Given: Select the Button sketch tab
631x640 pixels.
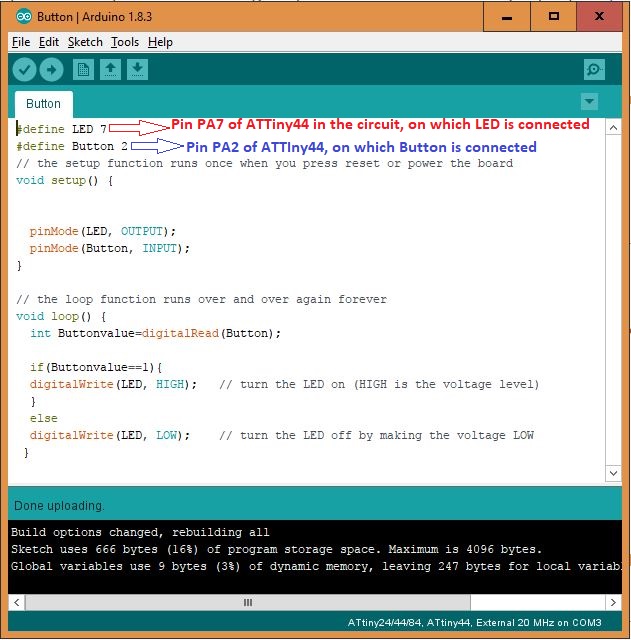Looking at the screenshot, I should [44, 104].
